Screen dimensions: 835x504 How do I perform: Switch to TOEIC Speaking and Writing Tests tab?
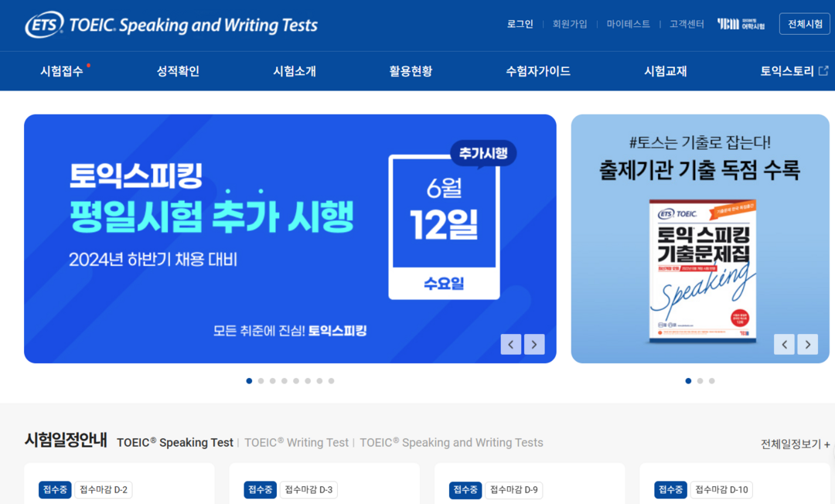click(452, 443)
